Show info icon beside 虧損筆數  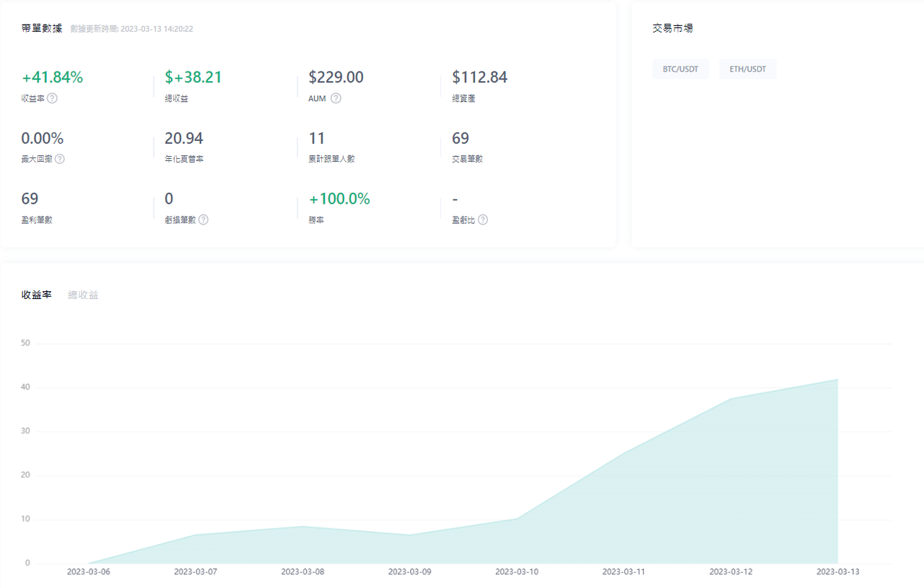click(204, 220)
